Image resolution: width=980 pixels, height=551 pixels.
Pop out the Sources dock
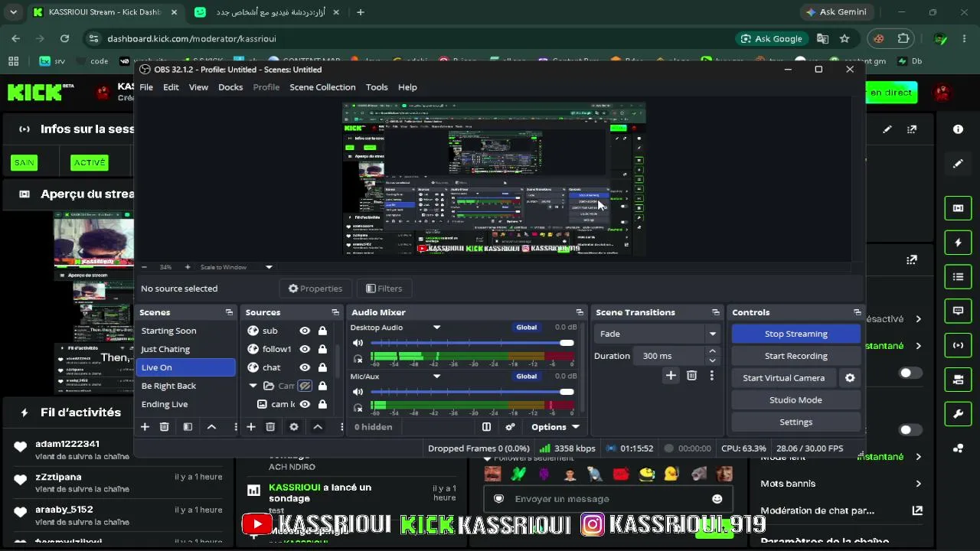[x=335, y=312]
